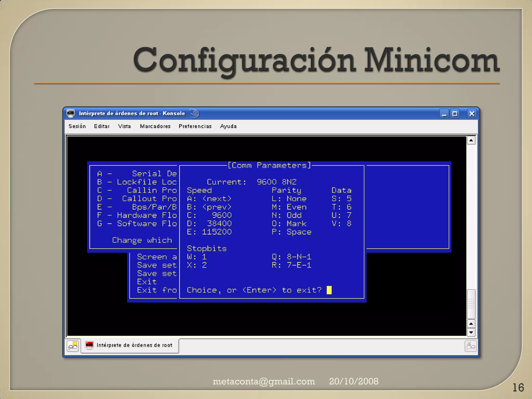Click the 'O: Mark' parity option
This screenshot has height=399, width=532.
coord(289,224)
